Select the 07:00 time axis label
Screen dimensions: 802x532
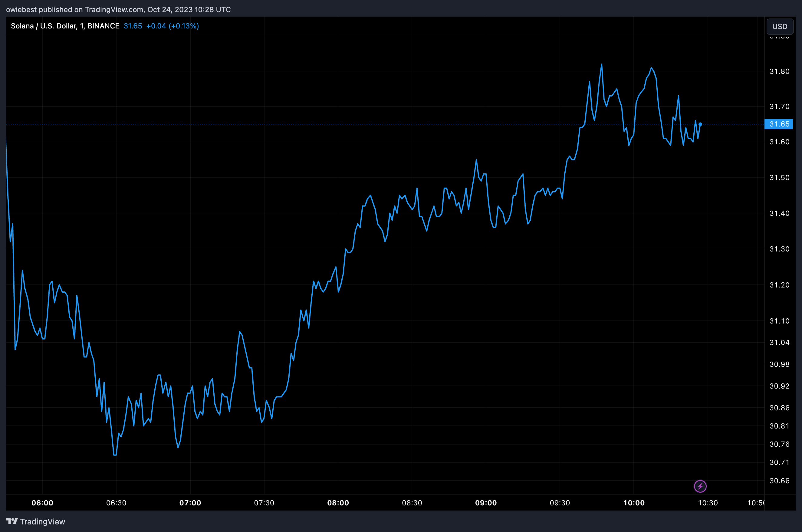pos(190,503)
